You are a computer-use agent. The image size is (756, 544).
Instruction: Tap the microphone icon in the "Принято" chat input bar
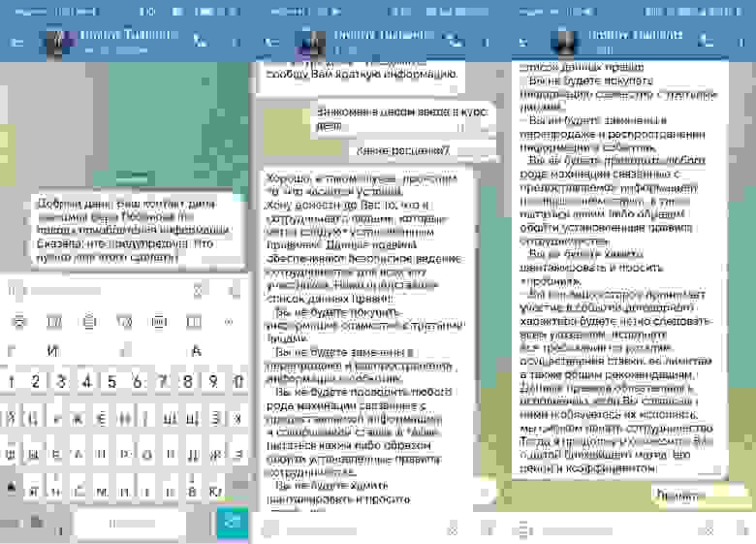[741, 530]
